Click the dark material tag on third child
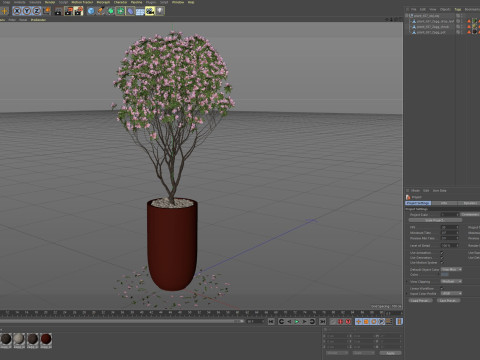480x360 pixels. pyautogui.click(x=475, y=32)
